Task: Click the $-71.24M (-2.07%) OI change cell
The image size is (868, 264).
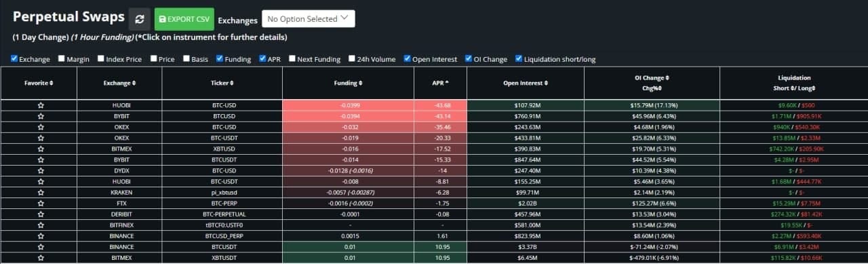Action: click(652, 246)
